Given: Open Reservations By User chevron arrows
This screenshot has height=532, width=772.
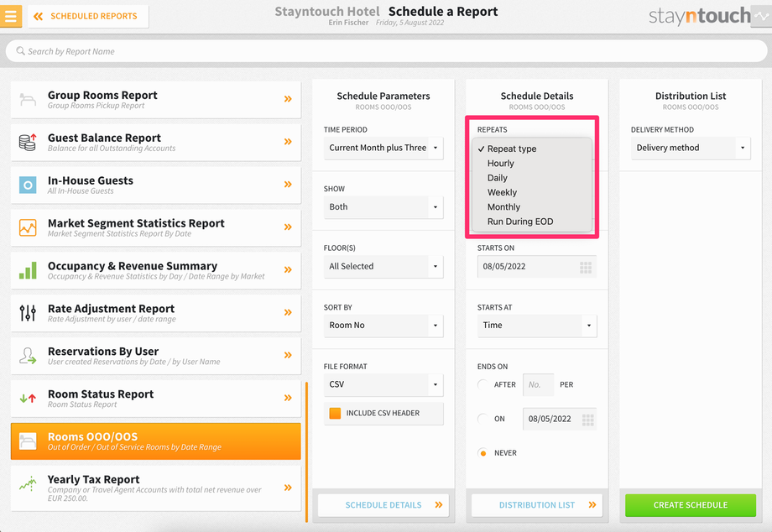Looking at the screenshot, I should click(288, 355).
